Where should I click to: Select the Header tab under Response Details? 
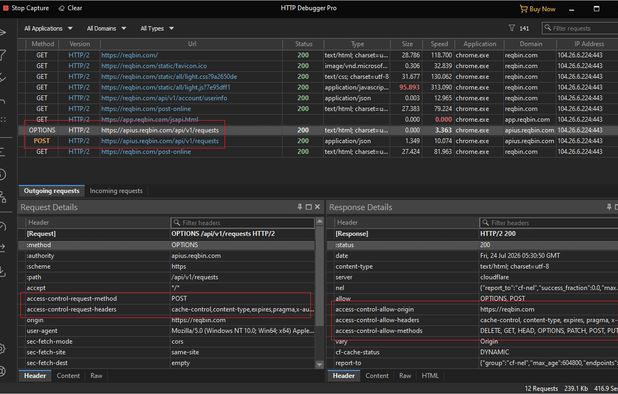coord(344,375)
